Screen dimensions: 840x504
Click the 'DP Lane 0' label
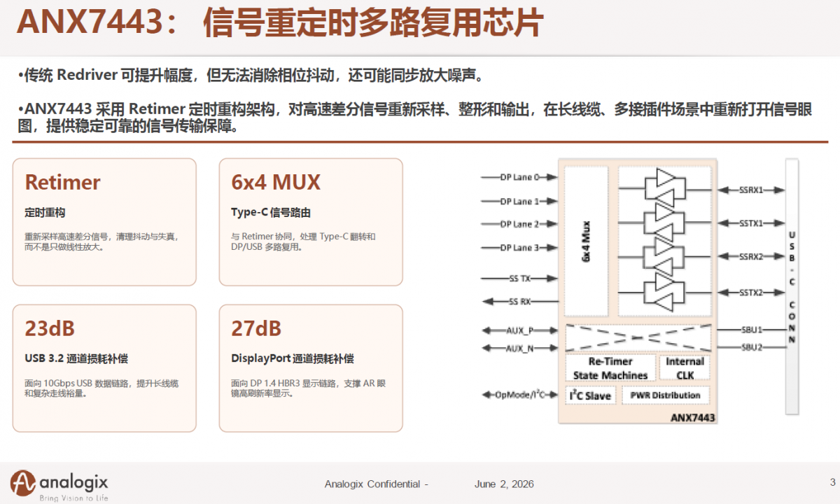pos(519,177)
